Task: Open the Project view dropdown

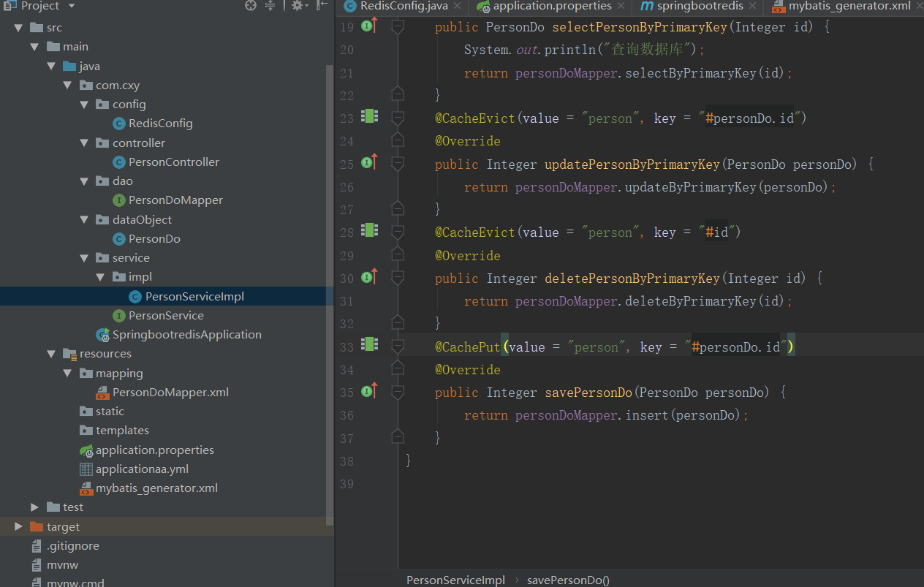Action: click(x=72, y=6)
